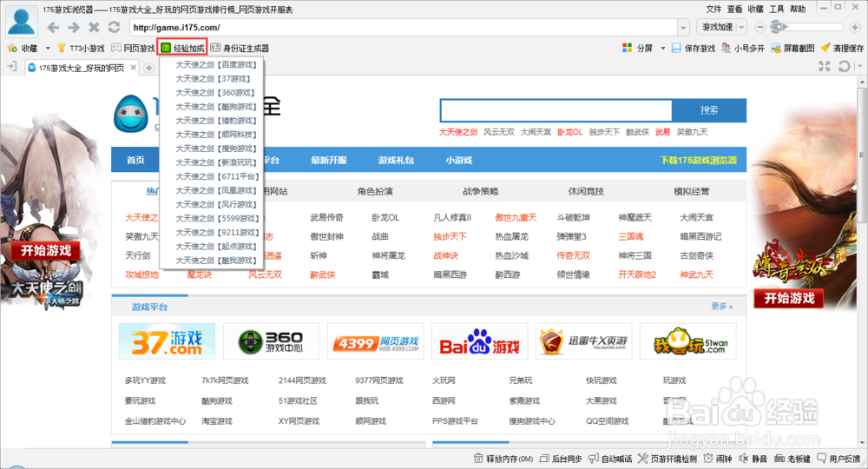Click the 更多 » link
This screenshot has width=868, height=469.
(722, 307)
